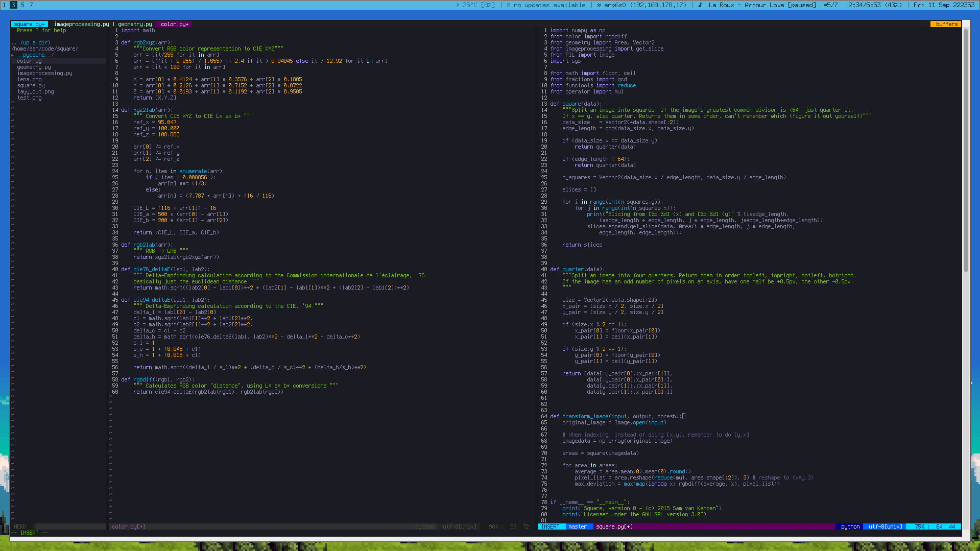
Task: Switch to workspace 1
Action: point(4,5)
